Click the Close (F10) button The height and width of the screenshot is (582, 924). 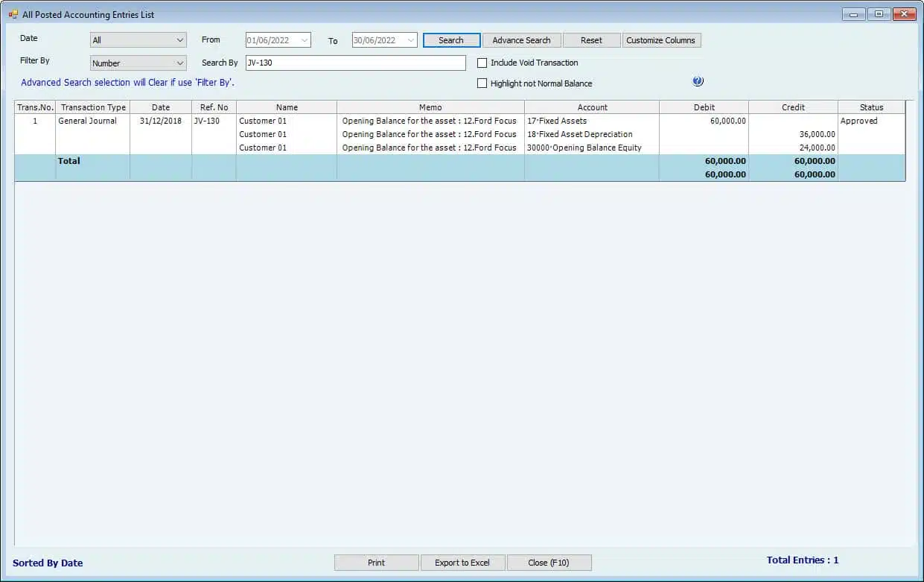[x=549, y=563]
